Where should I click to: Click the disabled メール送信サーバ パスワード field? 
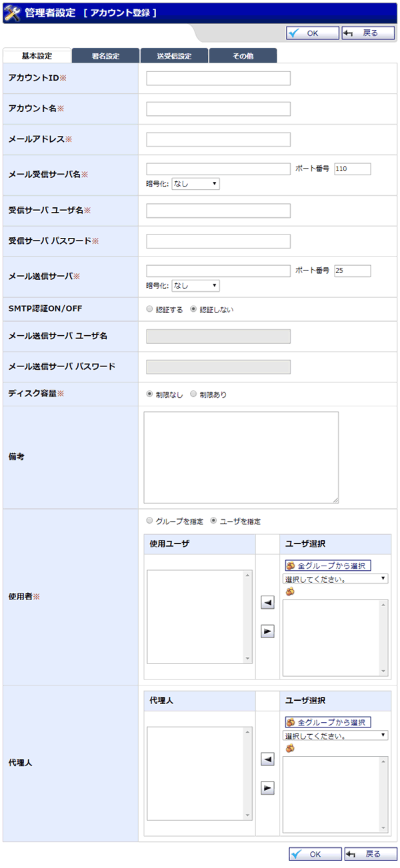pos(218,366)
